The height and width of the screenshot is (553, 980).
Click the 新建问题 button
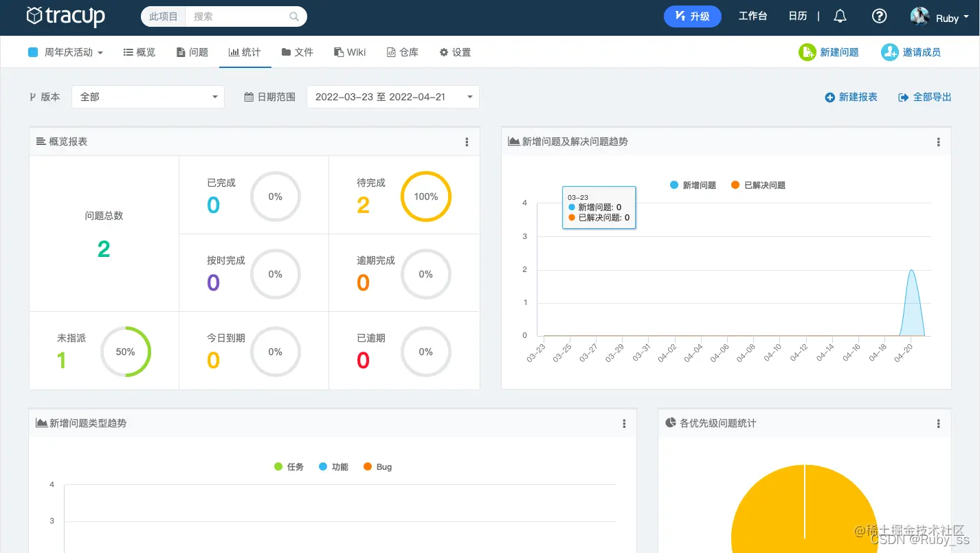click(x=829, y=52)
